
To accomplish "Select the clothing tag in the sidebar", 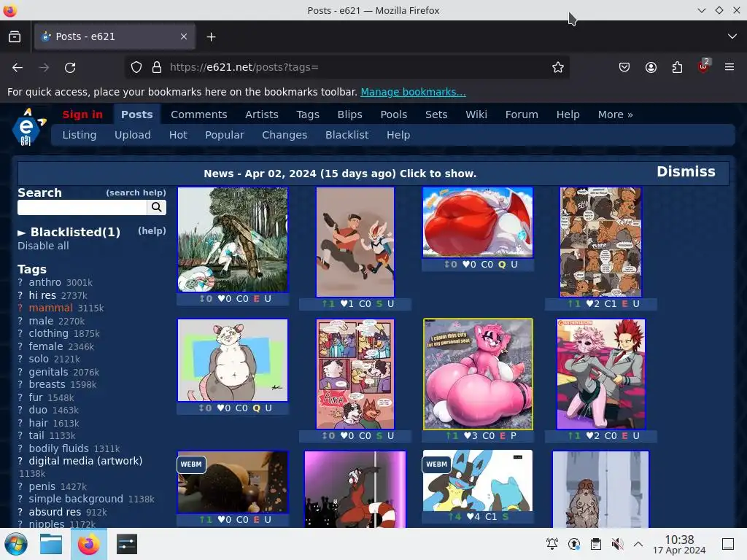I will [x=49, y=333].
